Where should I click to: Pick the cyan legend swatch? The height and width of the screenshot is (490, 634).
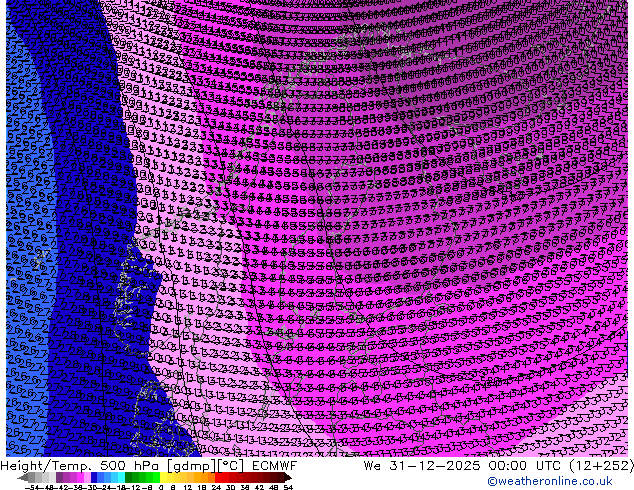point(121,477)
